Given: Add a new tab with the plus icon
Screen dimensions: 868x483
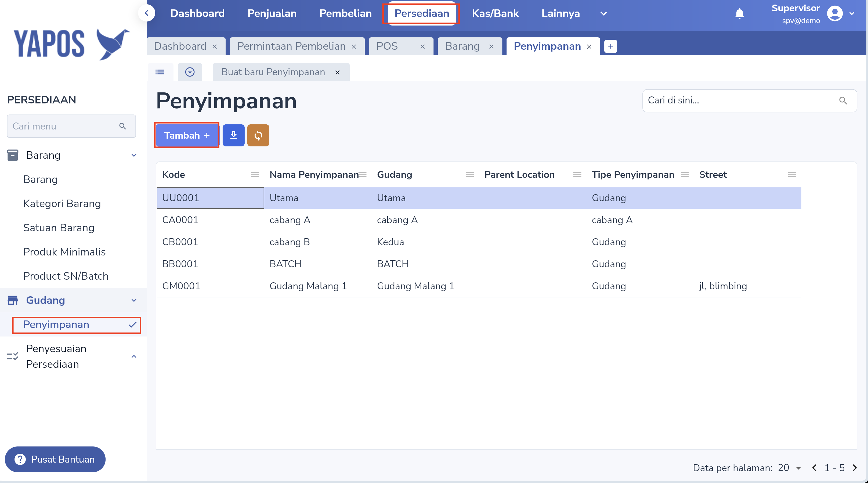Looking at the screenshot, I should click(x=610, y=46).
